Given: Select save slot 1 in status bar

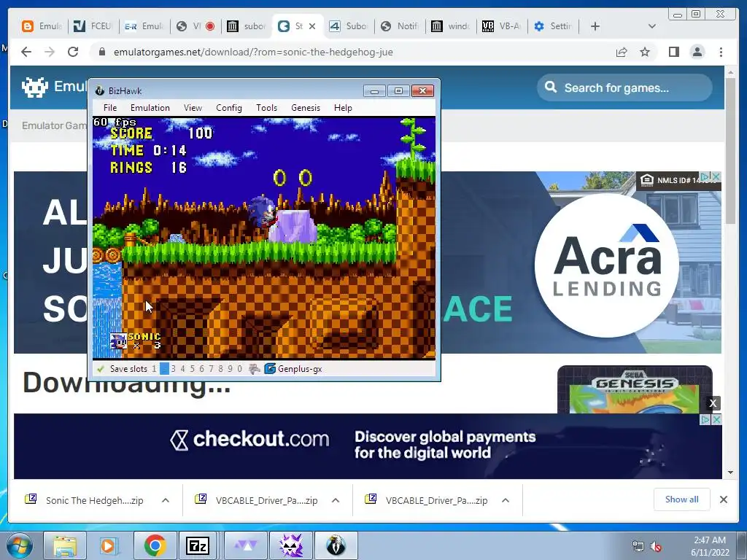Looking at the screenshot, I should coord(154,368).
